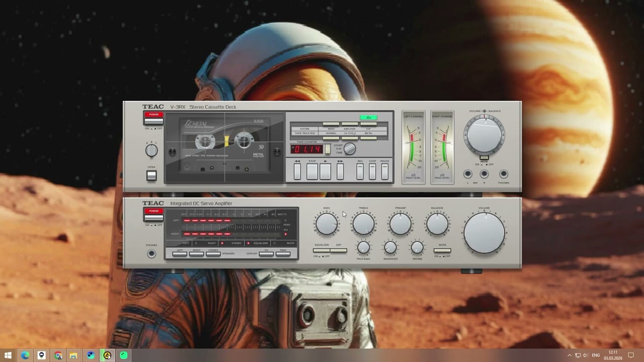The image size is (644, 362).
Task: Open the taskbar volume control
Action: tap(585, 355)
